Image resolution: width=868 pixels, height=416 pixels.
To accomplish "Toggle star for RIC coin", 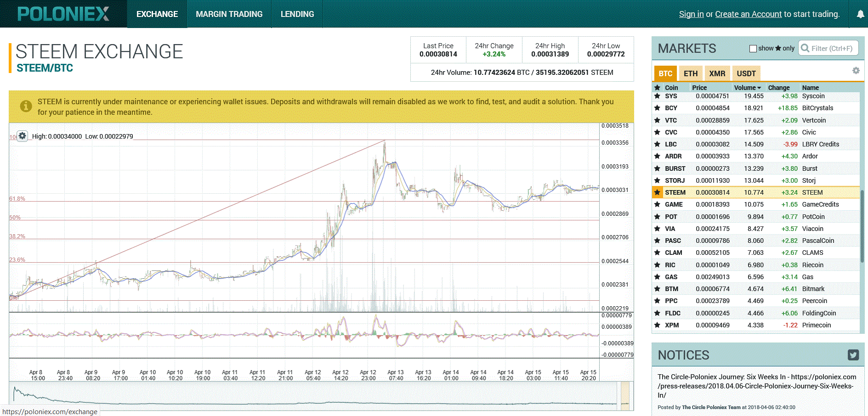I will coord(657,265).
